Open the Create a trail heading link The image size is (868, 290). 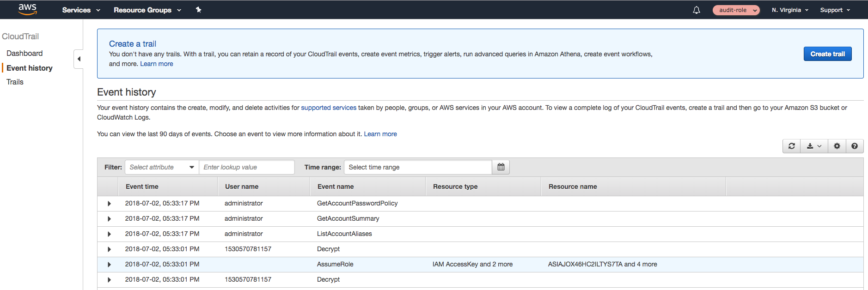tap(133, 44)
